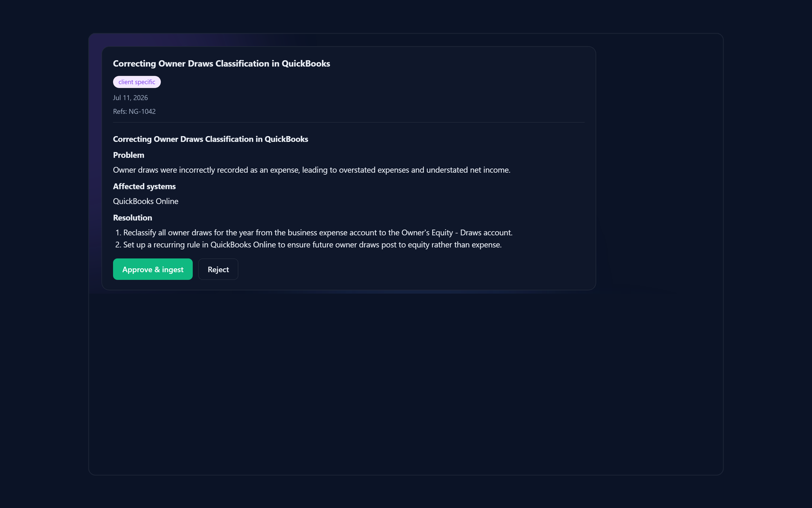
Task: Click the Resolution heading
Action: [x=132, y=217]
